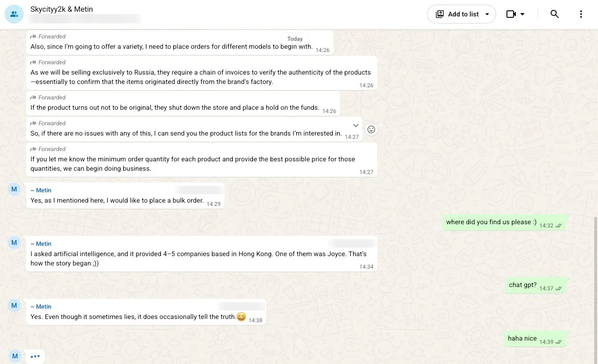
Task: Select the '~ Metin' name above 'artificial intelligence' message
Action: (x=41, y=243)
